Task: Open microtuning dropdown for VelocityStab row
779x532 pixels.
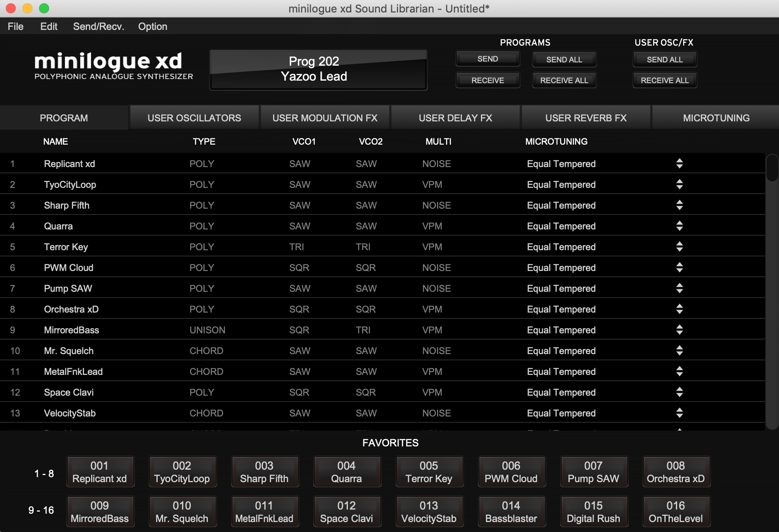Action: click(679, 413)
